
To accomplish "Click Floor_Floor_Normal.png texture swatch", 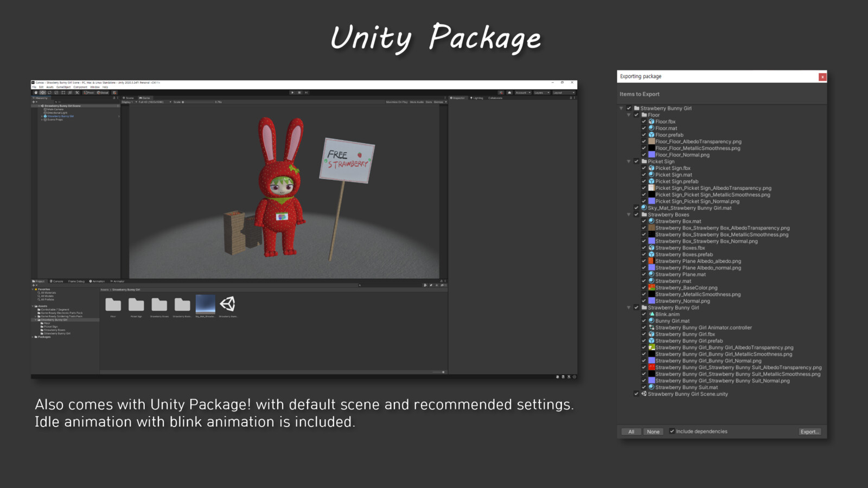I will 652,155.
